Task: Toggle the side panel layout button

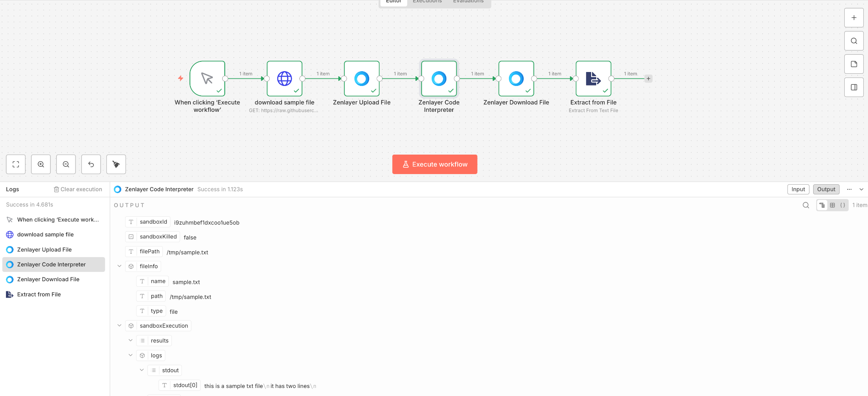Action: [x=854, y=87]
